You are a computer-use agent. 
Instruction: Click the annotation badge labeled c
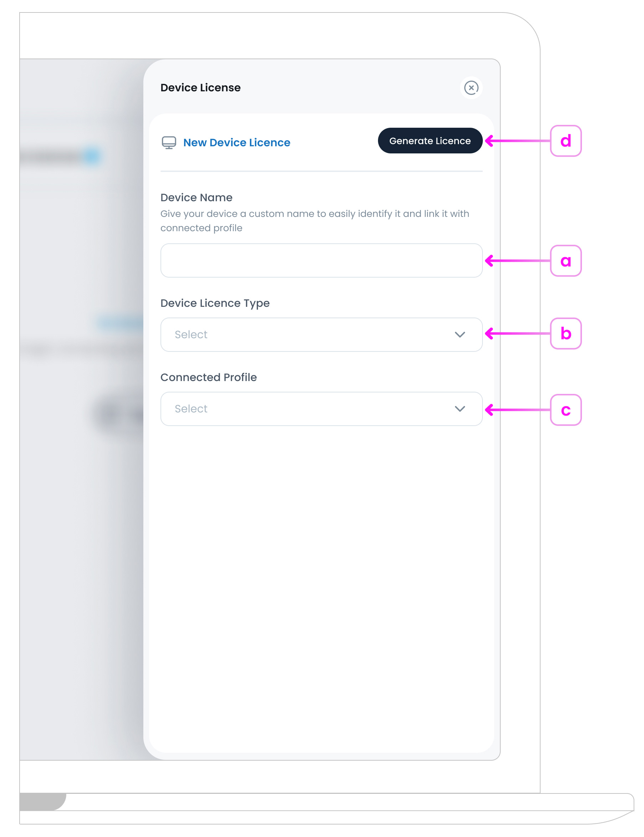(x=566, y=410)
